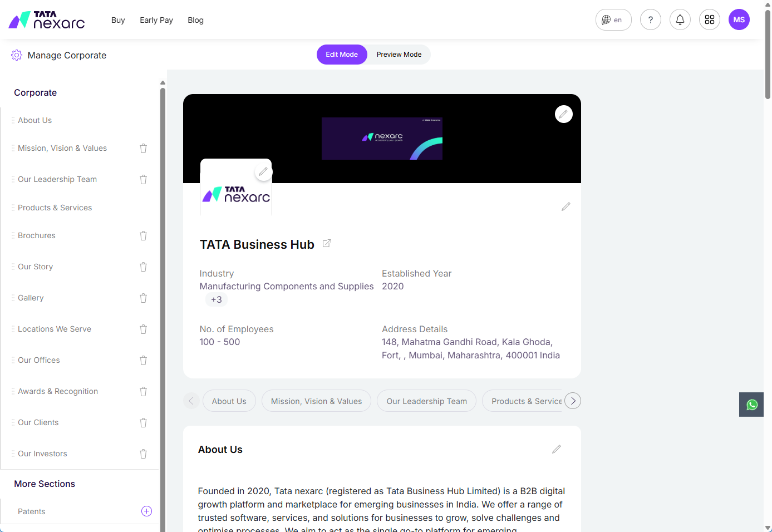Jump to Our Leadership Team tab chip

pyautogui.click(x=426, y=401)
